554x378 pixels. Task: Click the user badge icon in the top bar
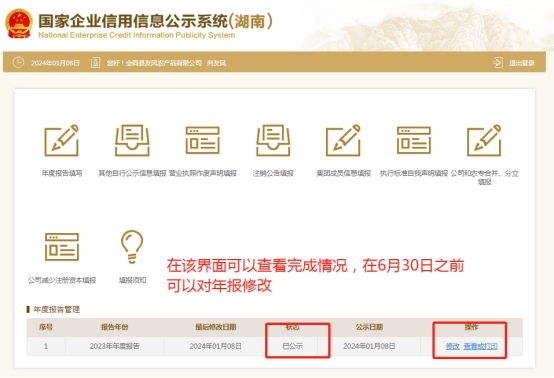click(95, 63)
